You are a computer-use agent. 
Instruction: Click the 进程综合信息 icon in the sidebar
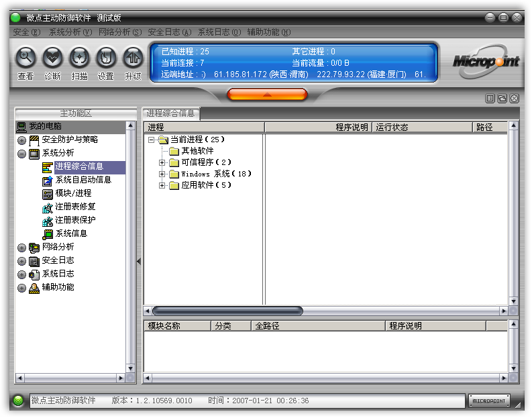[48, 167]
